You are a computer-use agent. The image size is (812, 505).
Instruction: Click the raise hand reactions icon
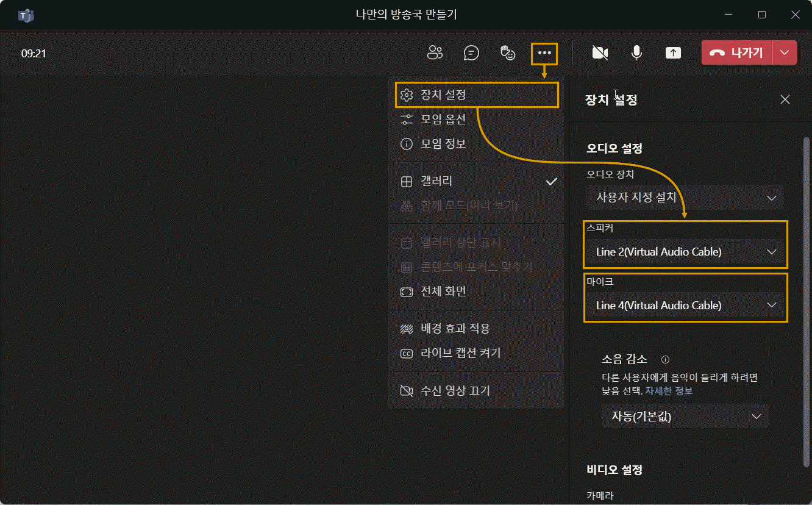[508, 53]
